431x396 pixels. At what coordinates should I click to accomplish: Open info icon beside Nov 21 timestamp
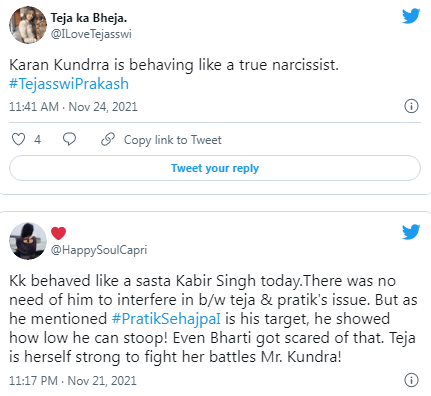pos(411,380)
